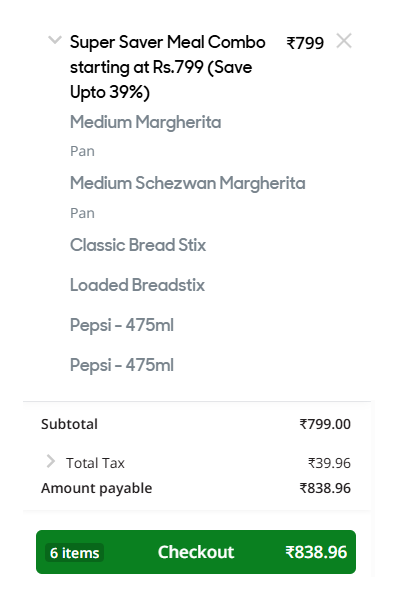Collapse the Super Saver Meal Combo details

click(55, 40)
